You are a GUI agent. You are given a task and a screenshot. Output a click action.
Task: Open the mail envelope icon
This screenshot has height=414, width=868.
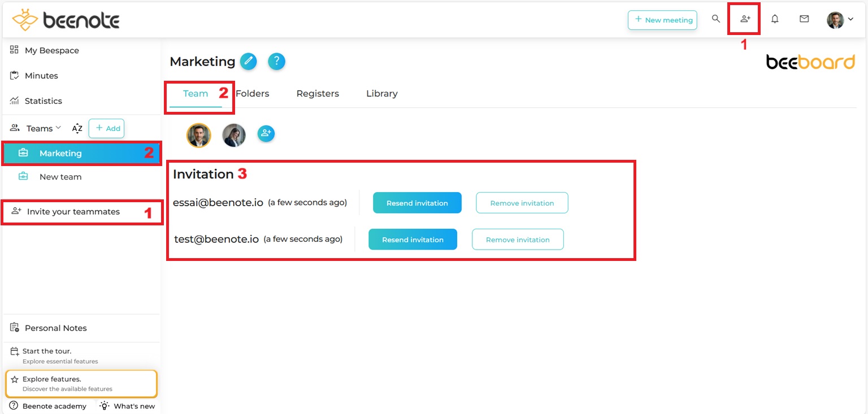point(804,19)
